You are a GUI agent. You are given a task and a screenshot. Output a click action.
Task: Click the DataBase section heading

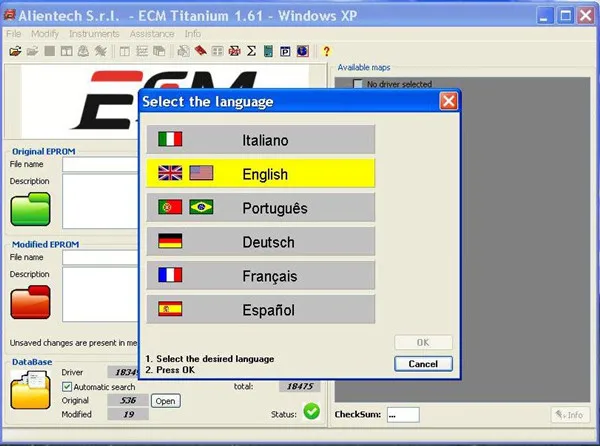click(x=32, y=362)
